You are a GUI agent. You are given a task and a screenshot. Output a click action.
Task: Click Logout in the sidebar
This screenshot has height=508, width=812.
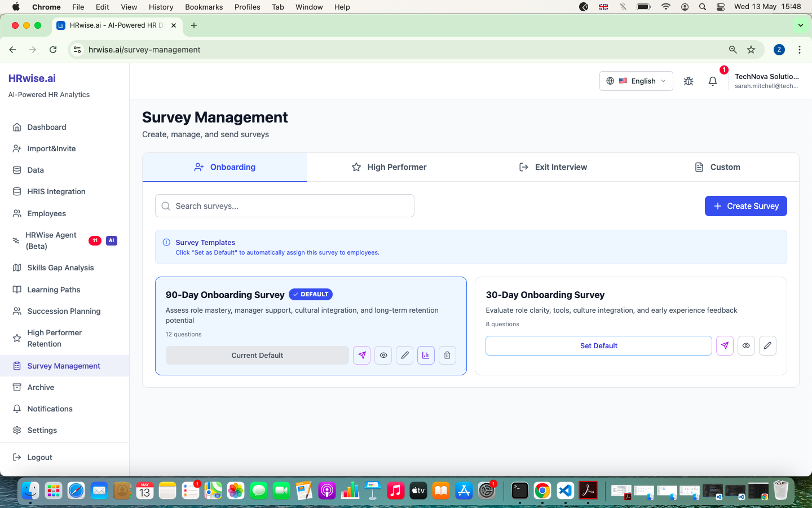(x=65, y=458)
